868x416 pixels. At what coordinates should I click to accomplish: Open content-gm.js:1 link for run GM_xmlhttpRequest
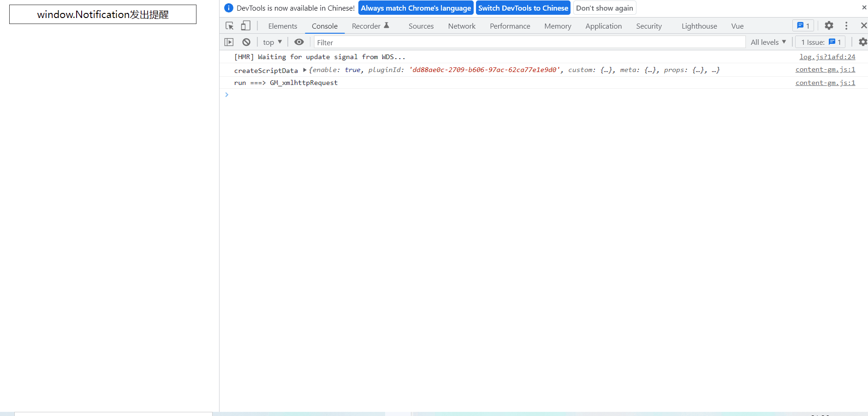[826, 83]
